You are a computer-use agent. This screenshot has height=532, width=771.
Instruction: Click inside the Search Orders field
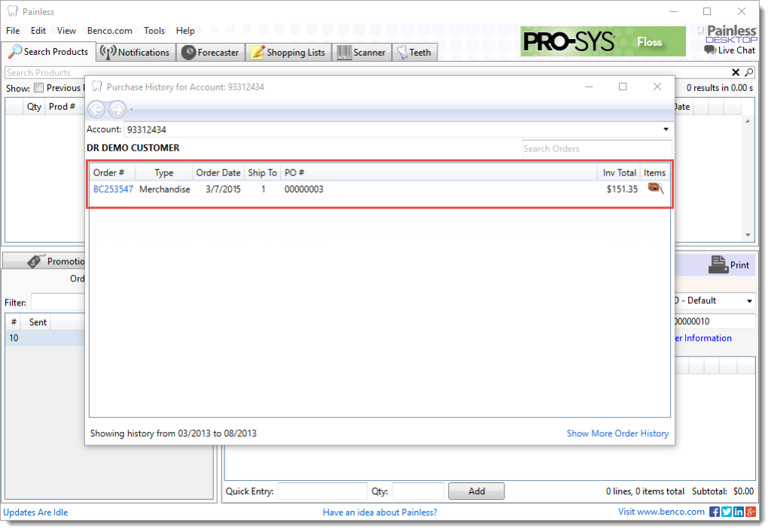(596, 148)
